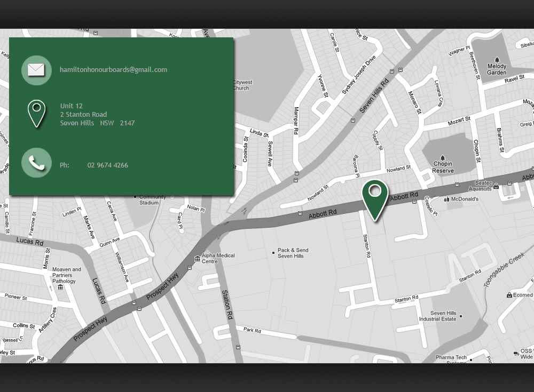This screenshot has width=534, height=392.
Task: Click the 'Carole St' street label
Action: [334, 42]
